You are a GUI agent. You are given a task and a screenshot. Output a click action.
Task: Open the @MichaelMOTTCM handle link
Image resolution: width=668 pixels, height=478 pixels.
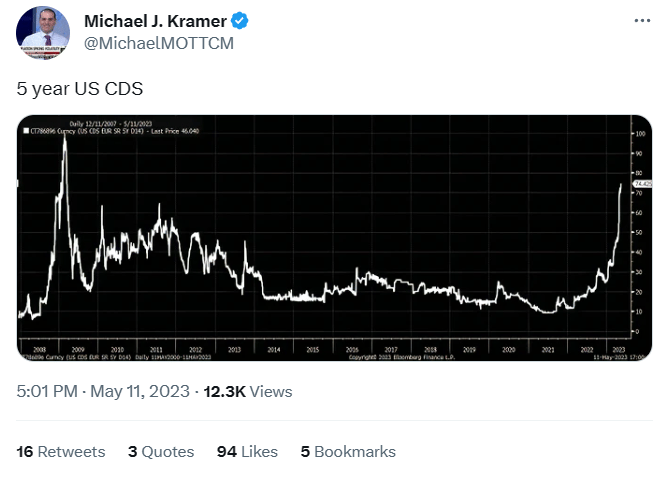tap(159, 43)
